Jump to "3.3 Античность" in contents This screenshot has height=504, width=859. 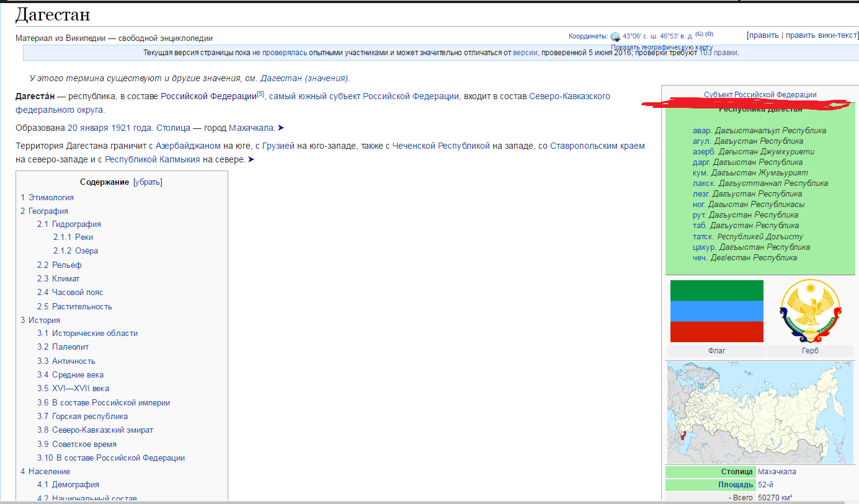(x=66, y=361)
